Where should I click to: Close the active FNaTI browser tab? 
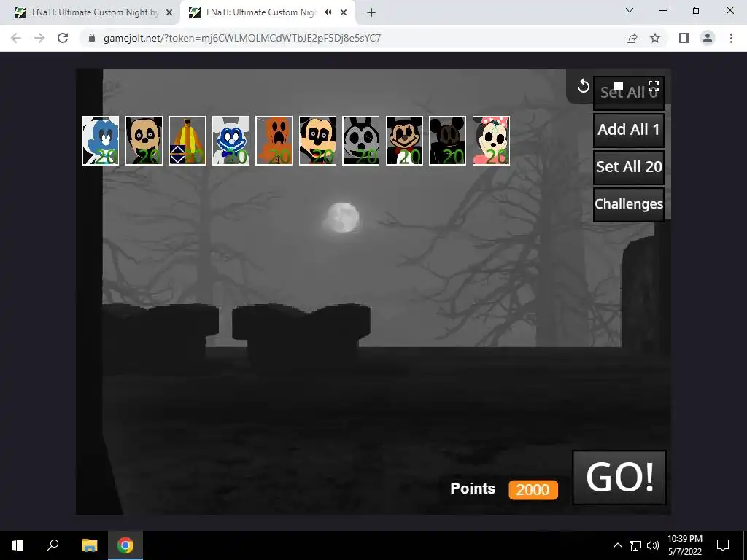344,13
